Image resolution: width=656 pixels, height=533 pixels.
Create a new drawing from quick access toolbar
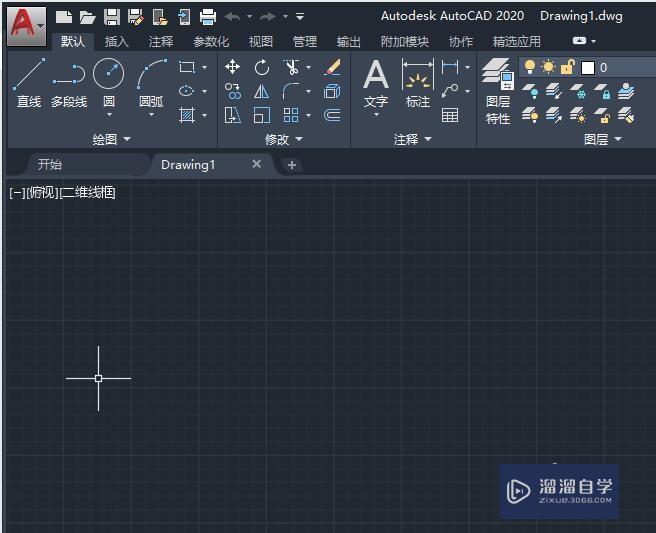coord(64,17)
